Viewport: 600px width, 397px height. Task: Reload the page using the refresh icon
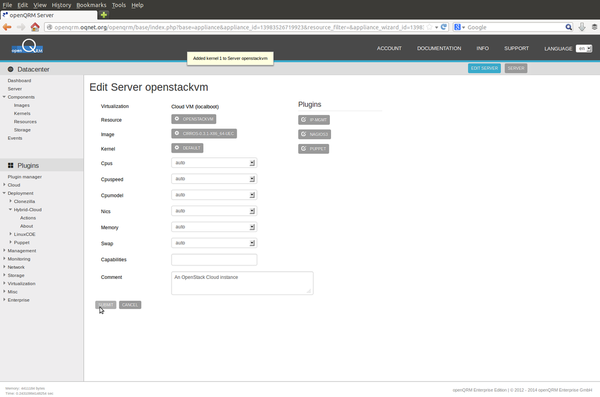click(x=444, y=27)
